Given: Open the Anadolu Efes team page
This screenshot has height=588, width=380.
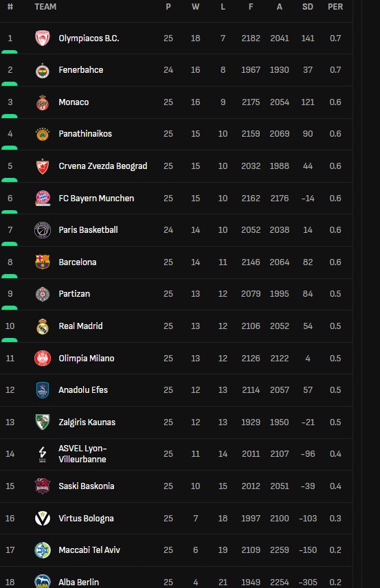Looking at the screenshot, I should (x=83, y=390).
